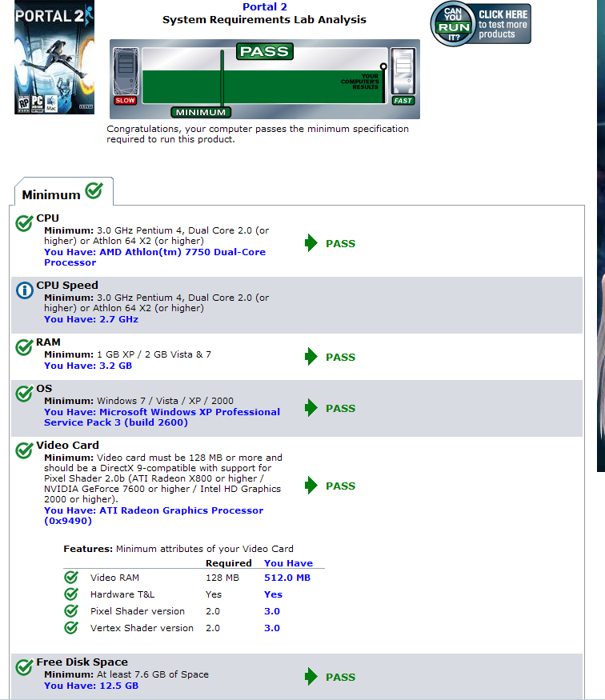This screenshot has height=700, width=605.
Task: Click the 'You Have' column header
Action: point(288,563)
